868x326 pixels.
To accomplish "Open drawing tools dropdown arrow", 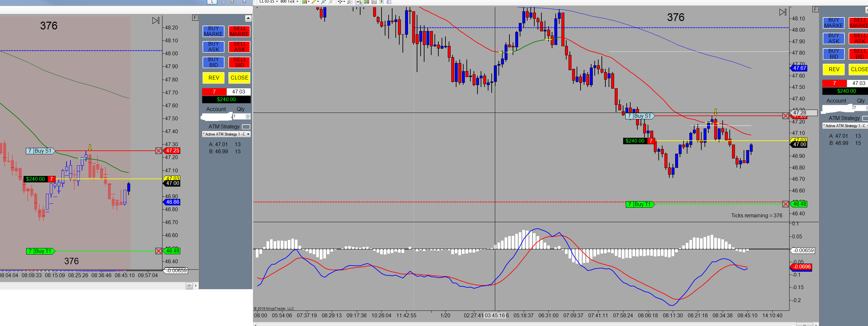I will pyautogui.click(x=318, y=1).
